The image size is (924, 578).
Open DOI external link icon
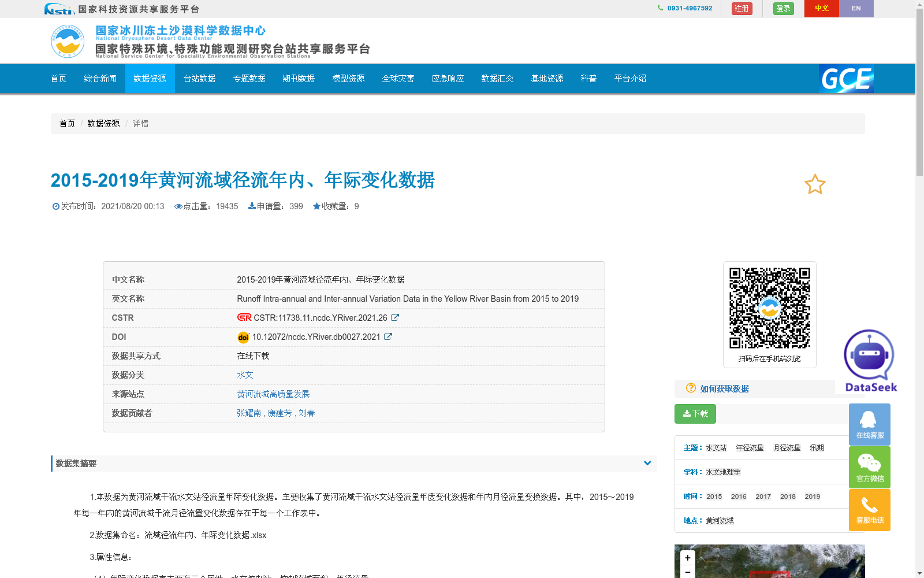point(388,336)
